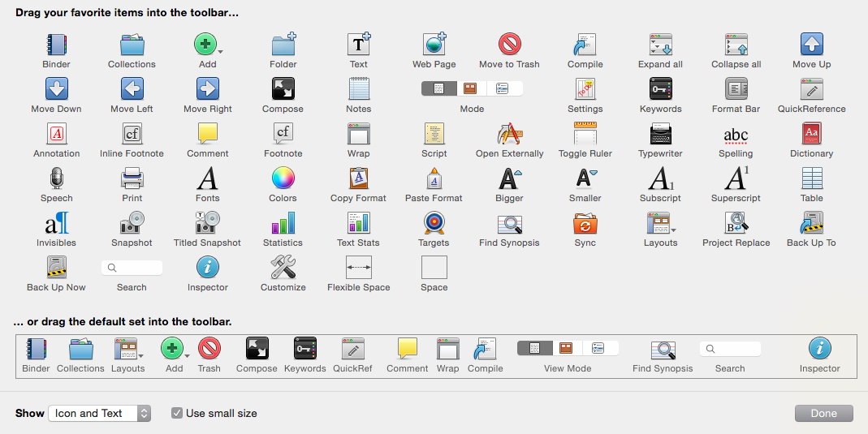The image size is (868, 434).
Task: Select the corkboard segment of Mode control
Action: (x=470, y=88)
